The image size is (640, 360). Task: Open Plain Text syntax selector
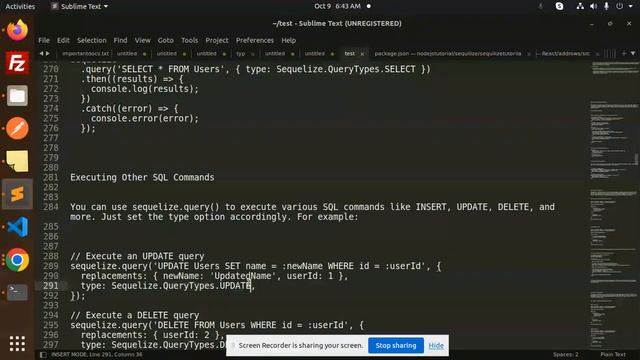coord(613,355)
